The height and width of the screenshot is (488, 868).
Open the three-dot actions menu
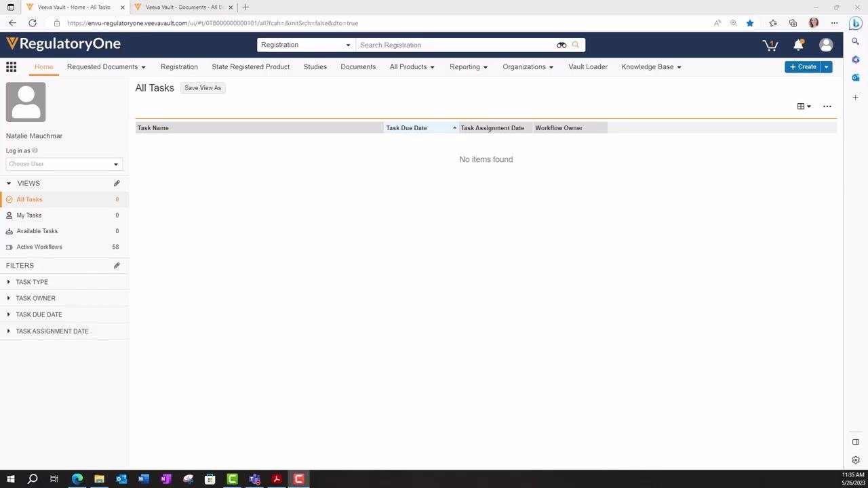827,106
